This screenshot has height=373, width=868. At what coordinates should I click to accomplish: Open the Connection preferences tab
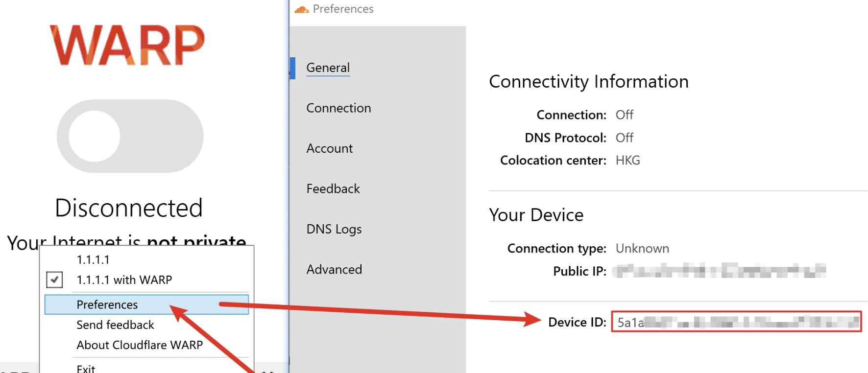[338, 108]
